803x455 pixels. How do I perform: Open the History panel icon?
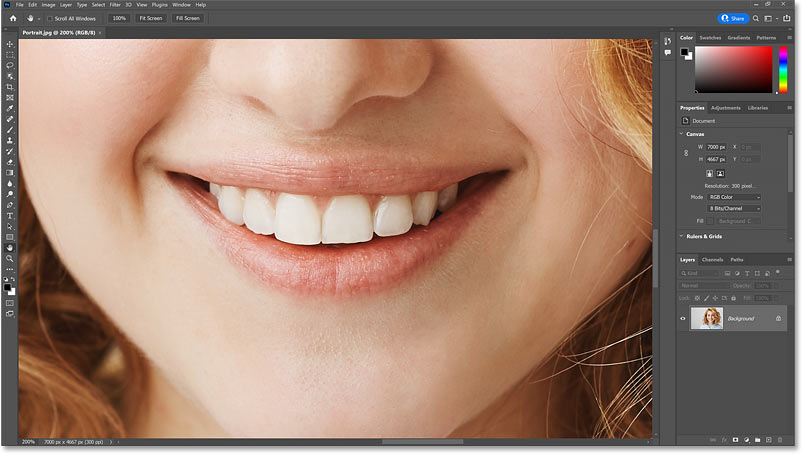tap(667, 41)
